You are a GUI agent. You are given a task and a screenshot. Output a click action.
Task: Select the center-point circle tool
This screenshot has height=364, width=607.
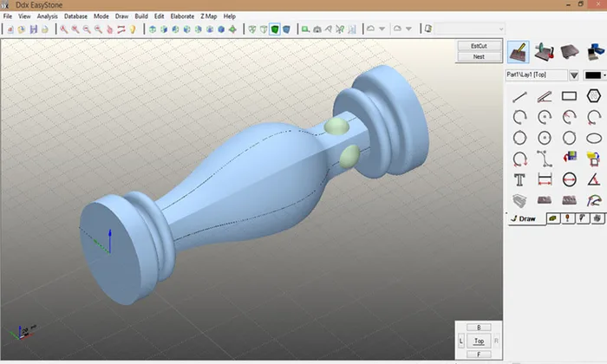545,138
